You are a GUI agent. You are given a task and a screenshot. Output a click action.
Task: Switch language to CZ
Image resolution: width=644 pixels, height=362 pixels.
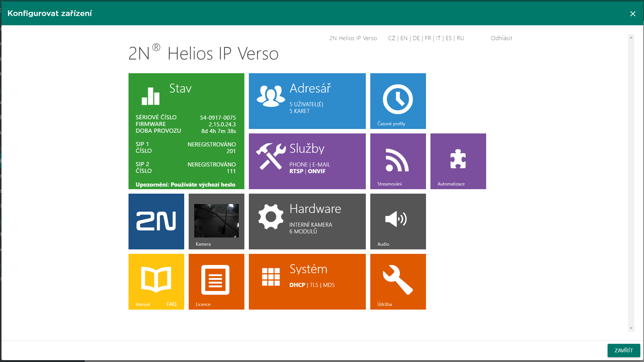pos(391,38)
